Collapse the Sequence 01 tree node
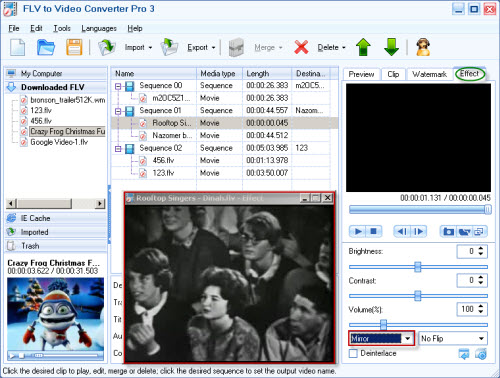This screenshot has height=378, width=500. pyautogui.click(x=118, y=111)
